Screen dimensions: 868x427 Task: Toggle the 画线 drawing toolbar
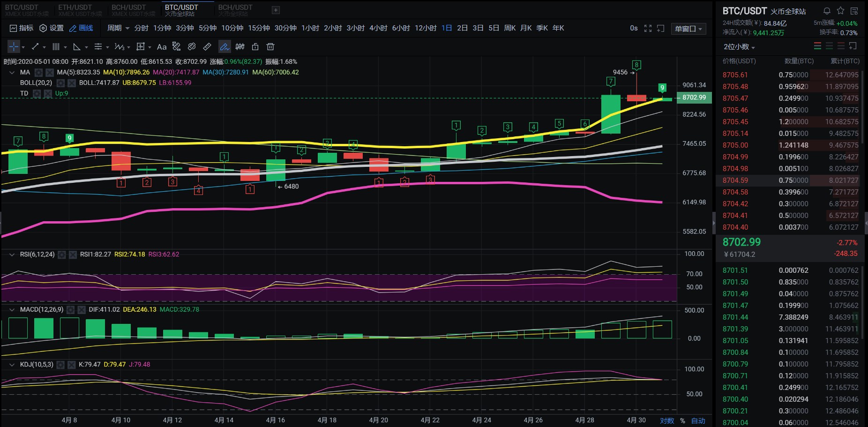tap(81, 28)
